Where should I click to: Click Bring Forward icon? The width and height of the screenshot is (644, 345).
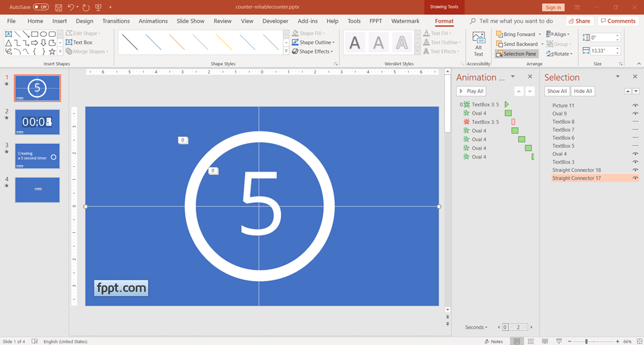click(x=500, y=34)
